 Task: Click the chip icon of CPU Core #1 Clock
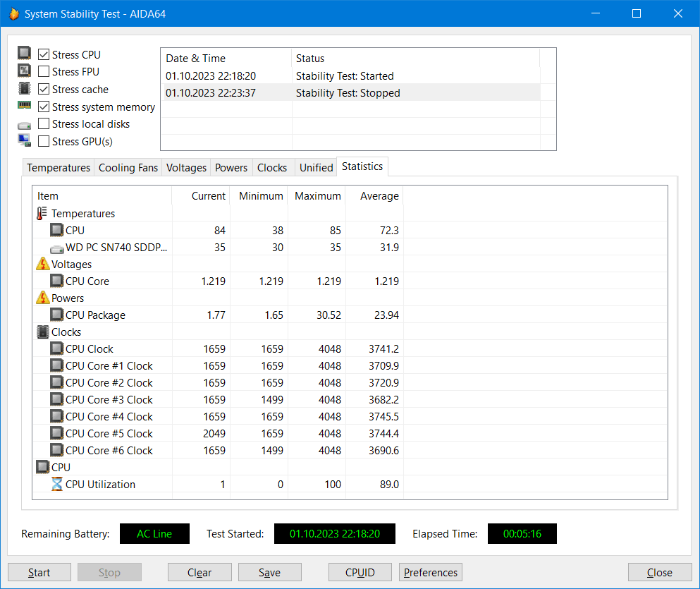click(56, 365)
